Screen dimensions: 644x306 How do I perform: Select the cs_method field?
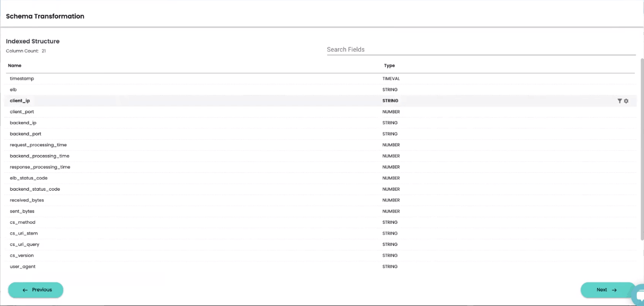pos(22,222)
